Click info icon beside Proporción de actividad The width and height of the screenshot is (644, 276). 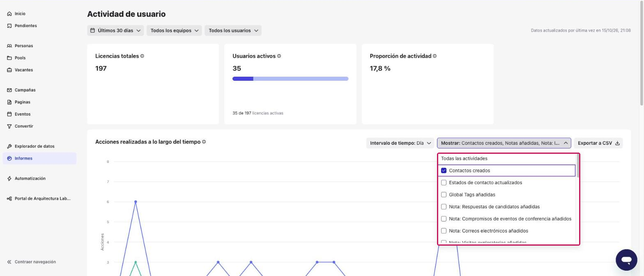click(435, 56)
